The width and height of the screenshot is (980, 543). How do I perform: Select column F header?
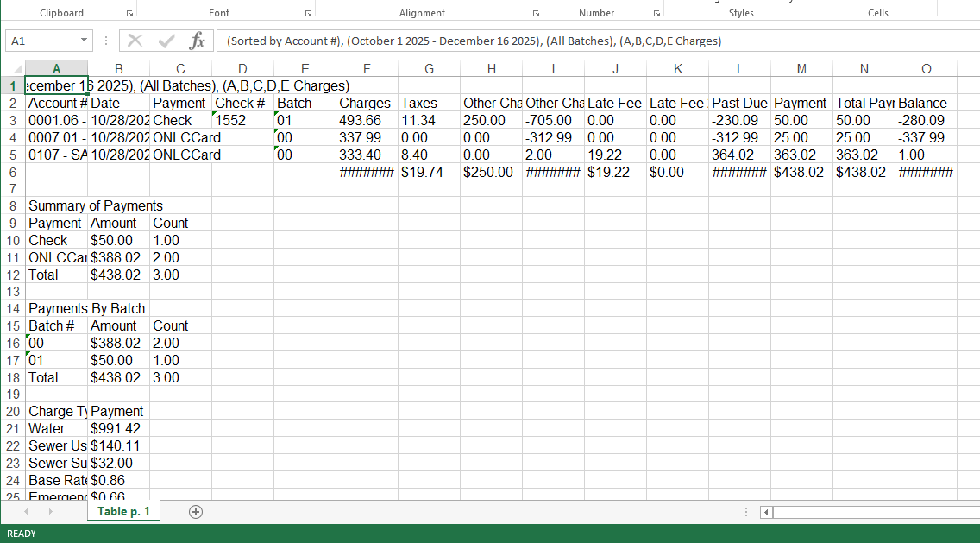(367, 69)
